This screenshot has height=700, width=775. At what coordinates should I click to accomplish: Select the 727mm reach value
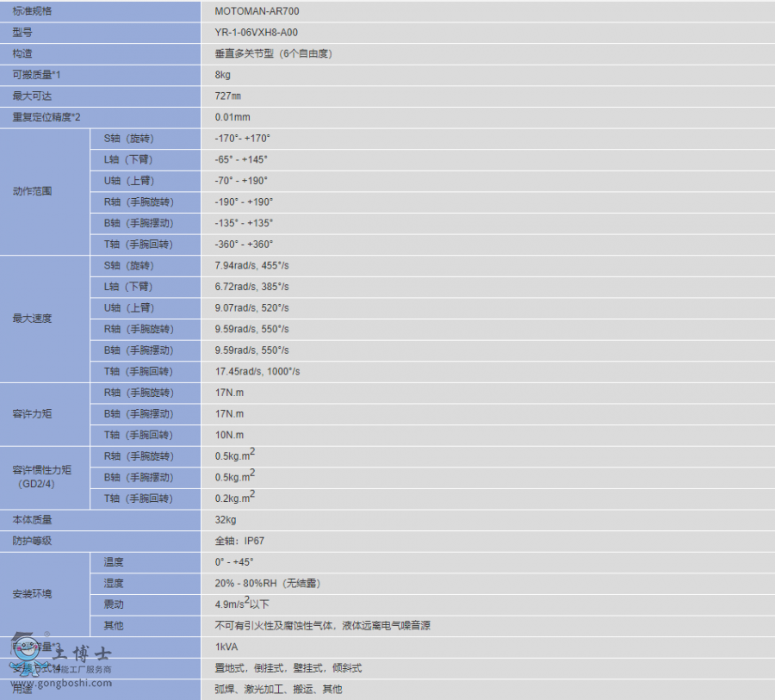(228, 96)
